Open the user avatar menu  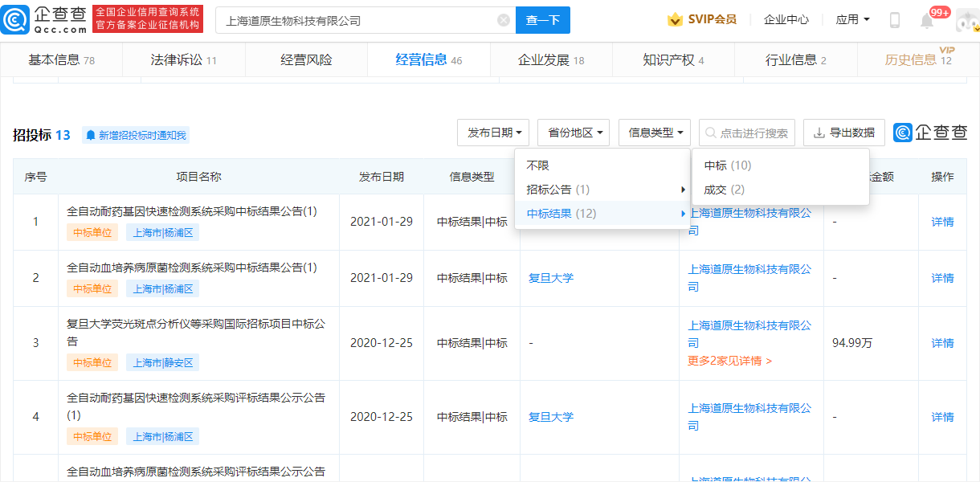(x=967, y=21)
